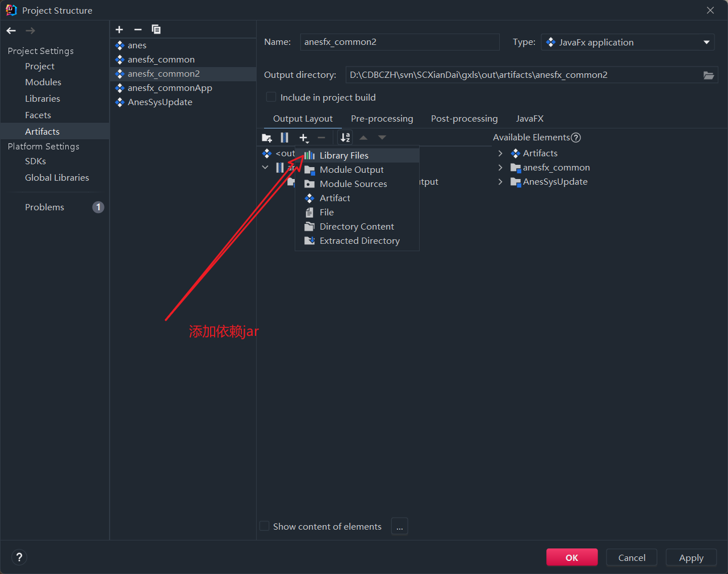
Task: Click the Module Output folder icon
Action: (309, 170)
